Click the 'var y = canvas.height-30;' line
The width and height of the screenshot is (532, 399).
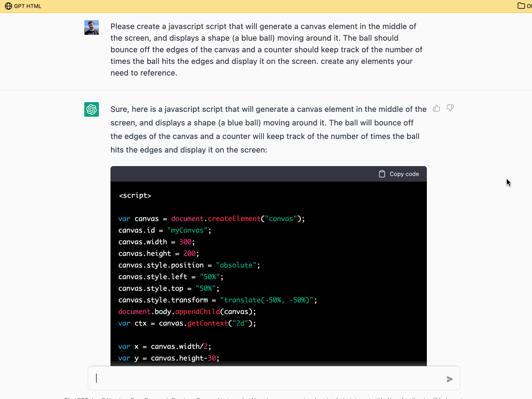pyautogui.click(x=169, y=358)
